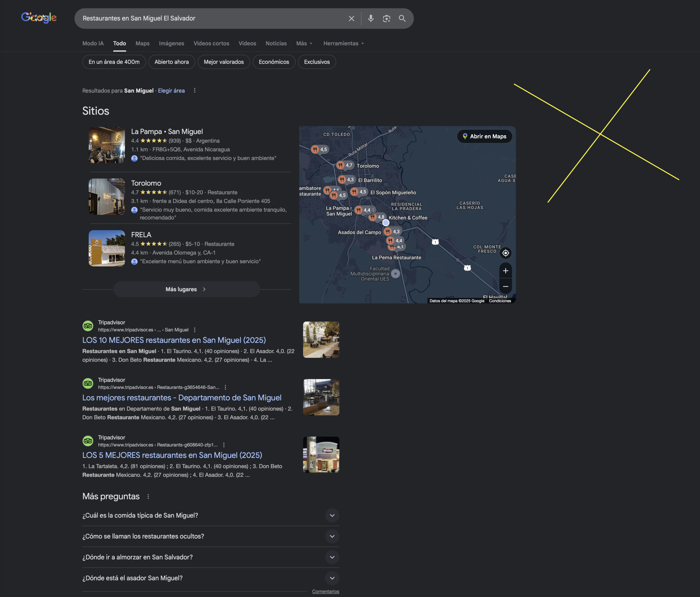
Task: Expand '¿Dónde está el asador San Miguel?'
Action: 211,578
